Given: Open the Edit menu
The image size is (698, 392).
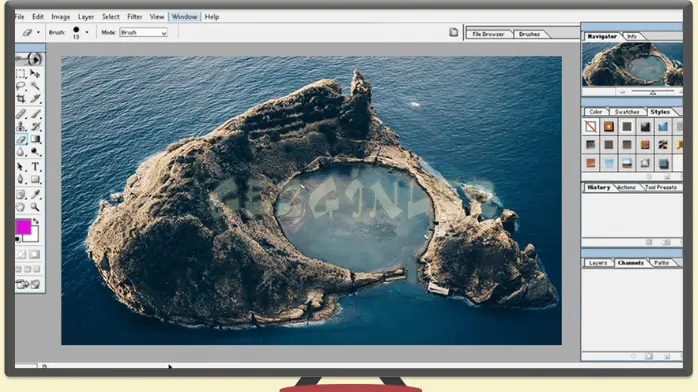Looking at the screenshot, I should (38, 16).
